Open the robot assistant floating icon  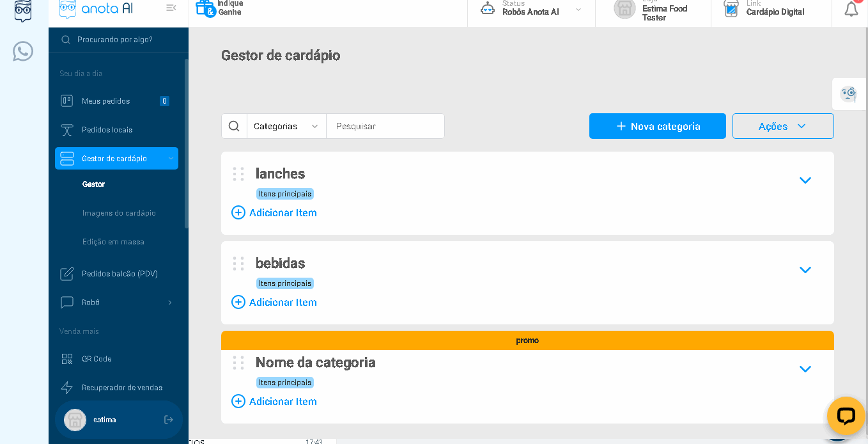click(x=848, y=94)
